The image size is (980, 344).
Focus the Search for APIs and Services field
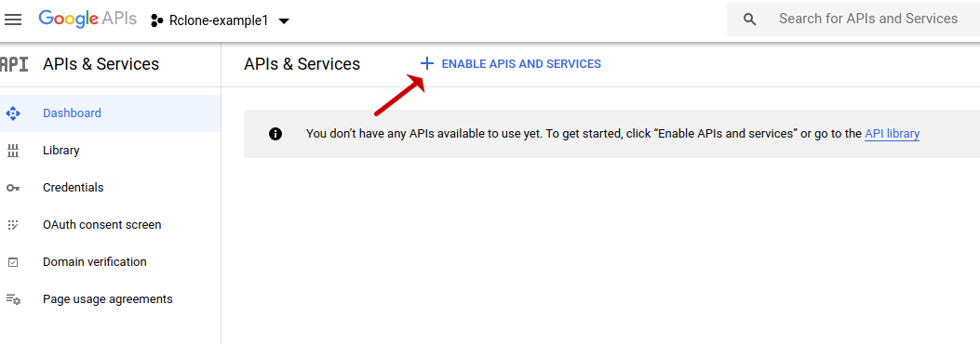(x=868, y=19)
